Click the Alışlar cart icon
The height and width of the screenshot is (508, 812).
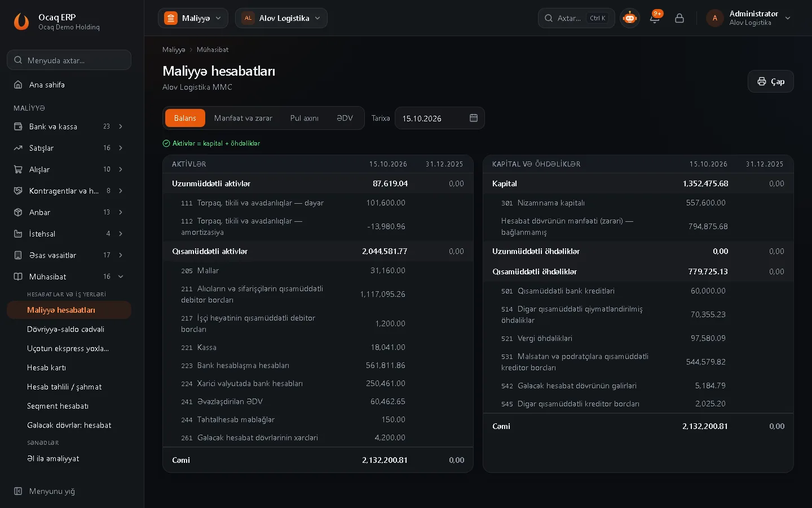(x=18, y=169)
